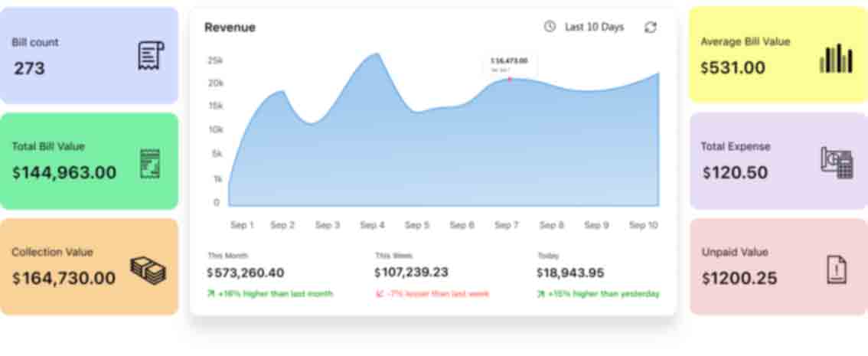The height and width of the screenshot is (356, 868).
Task: Click the Total Bill Value invoice icon
Action: coord(150,163)
